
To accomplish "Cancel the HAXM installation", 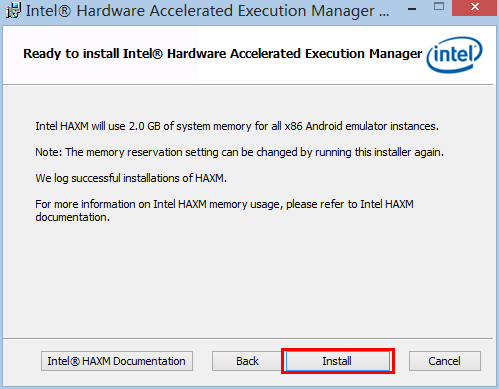I will pyautogui.click(x=445, y=361).
